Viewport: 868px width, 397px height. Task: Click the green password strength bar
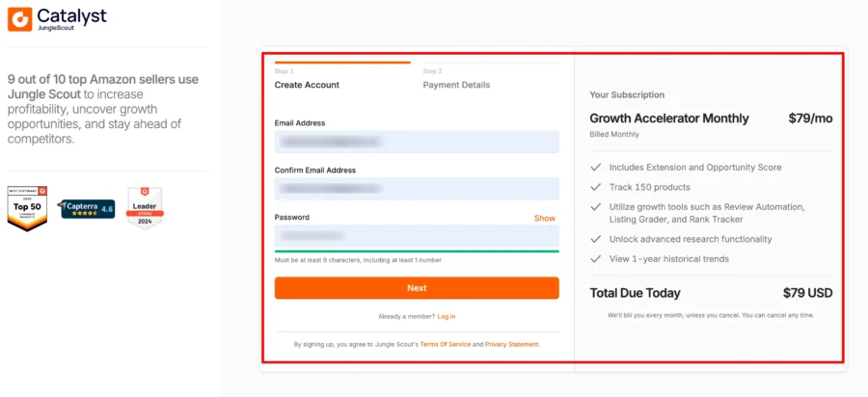pos(417,251)
